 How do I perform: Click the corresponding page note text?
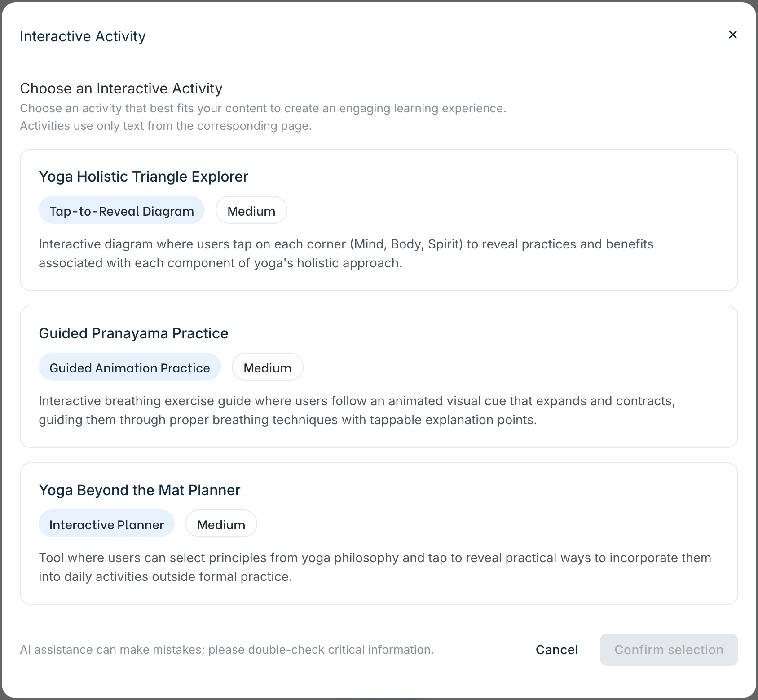tap(166, 126)
